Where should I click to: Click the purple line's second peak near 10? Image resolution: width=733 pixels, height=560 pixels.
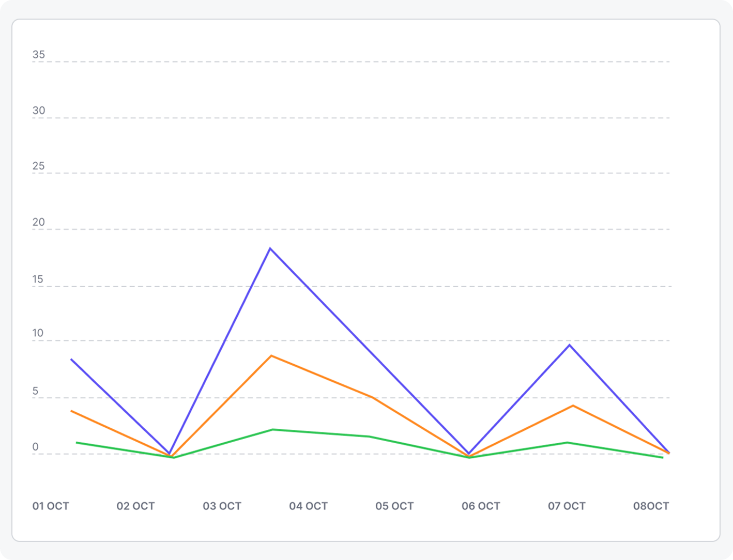click(570, 345)
